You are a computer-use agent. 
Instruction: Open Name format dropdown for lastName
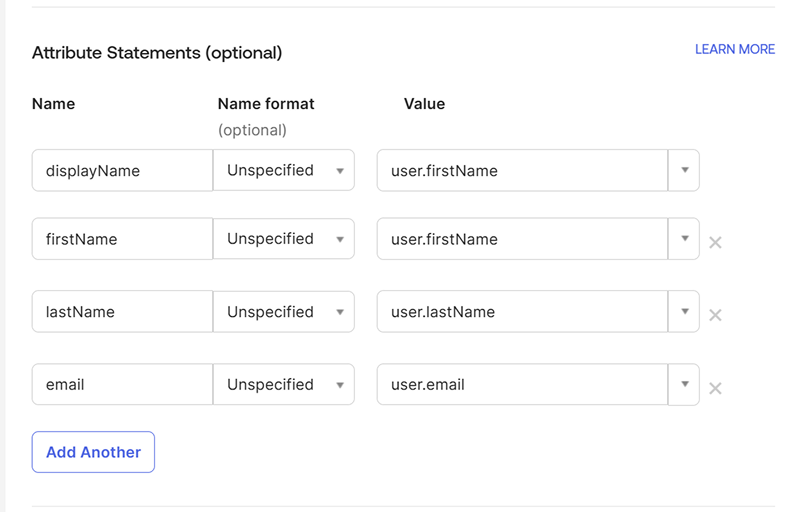[284, 312]
